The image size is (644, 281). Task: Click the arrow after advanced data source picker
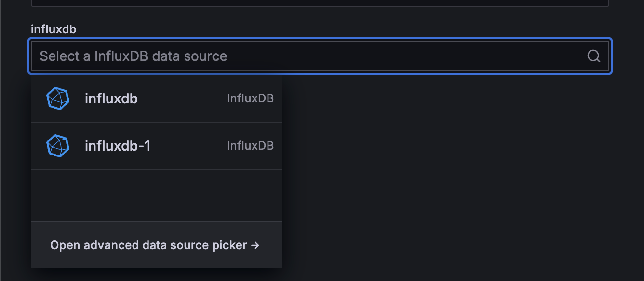[x=255, y=245]
